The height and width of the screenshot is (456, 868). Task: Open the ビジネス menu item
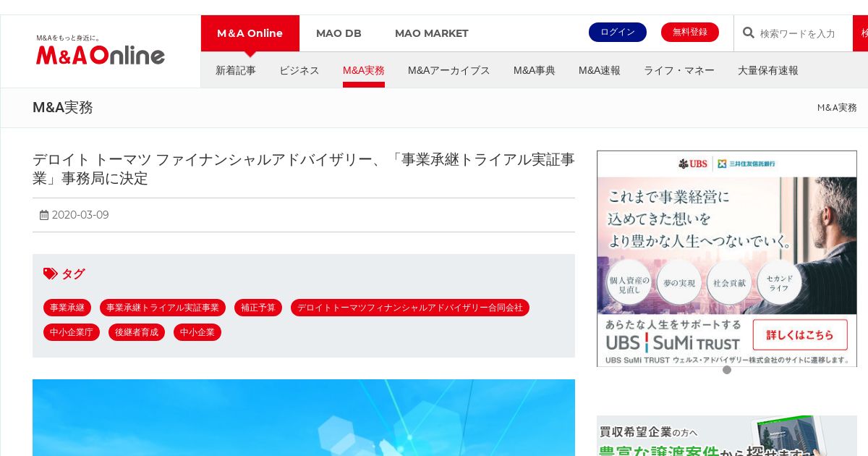[299, 70]
